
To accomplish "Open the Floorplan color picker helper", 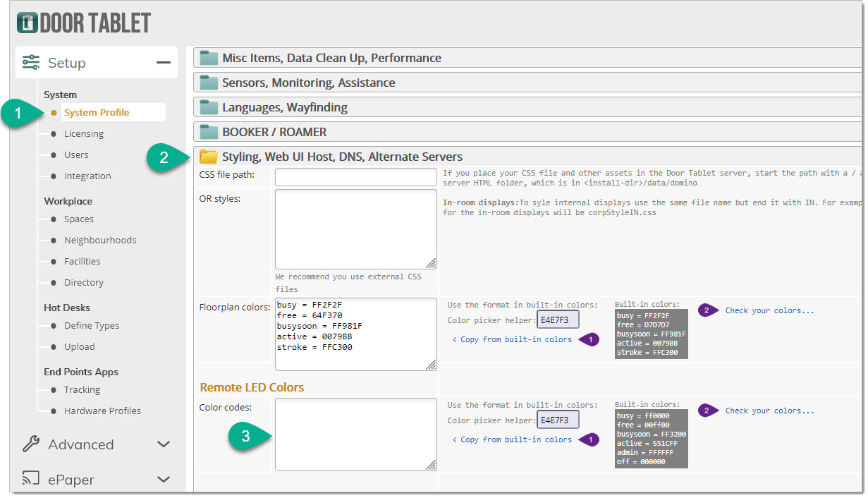I will (x=558, y=320).
